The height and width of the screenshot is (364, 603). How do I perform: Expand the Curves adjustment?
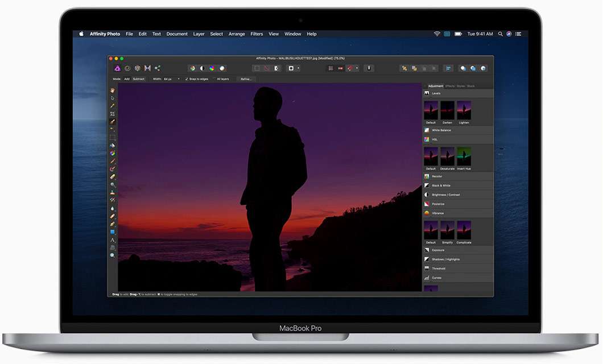click(449, 278)
